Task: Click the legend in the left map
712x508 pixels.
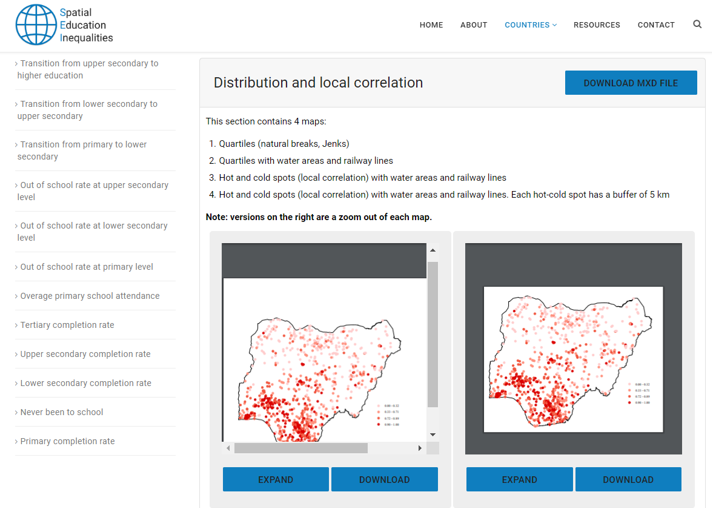Action: pyautogui.click(x=388, y=415)
